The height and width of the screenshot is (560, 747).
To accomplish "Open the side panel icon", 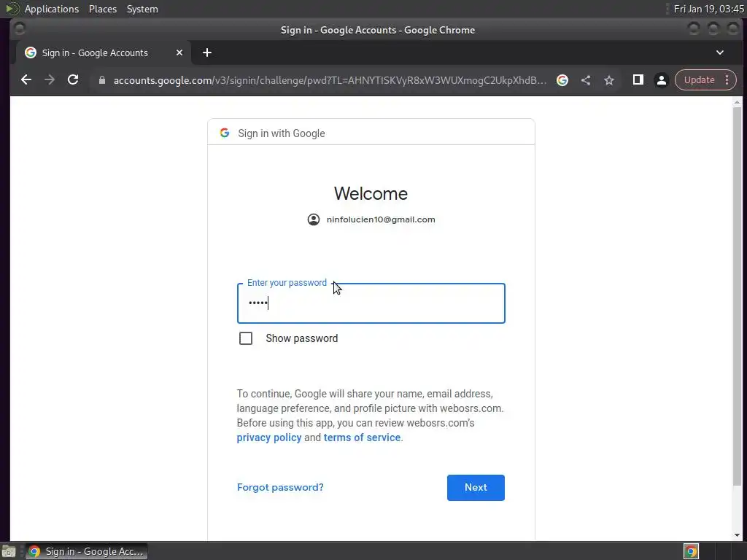I will coord(638,80).
